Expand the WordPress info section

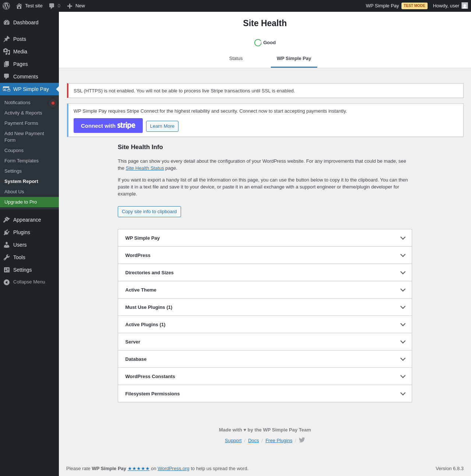click(265, 255)
